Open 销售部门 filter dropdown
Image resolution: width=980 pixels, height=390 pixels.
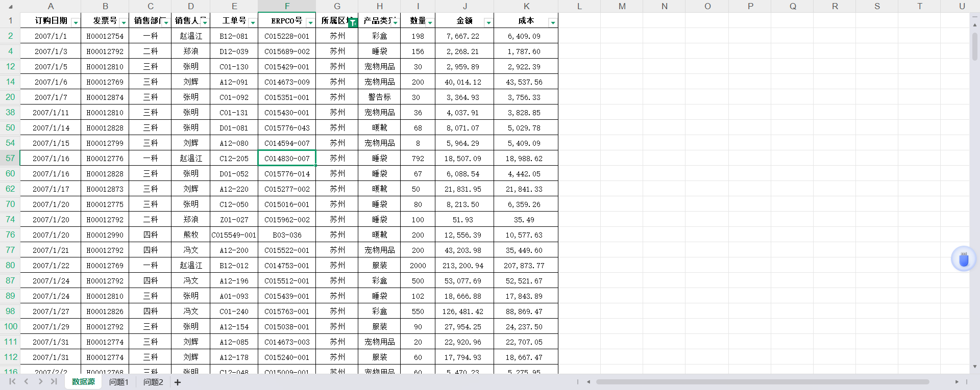pyautogui.click(x=166, y=22)
